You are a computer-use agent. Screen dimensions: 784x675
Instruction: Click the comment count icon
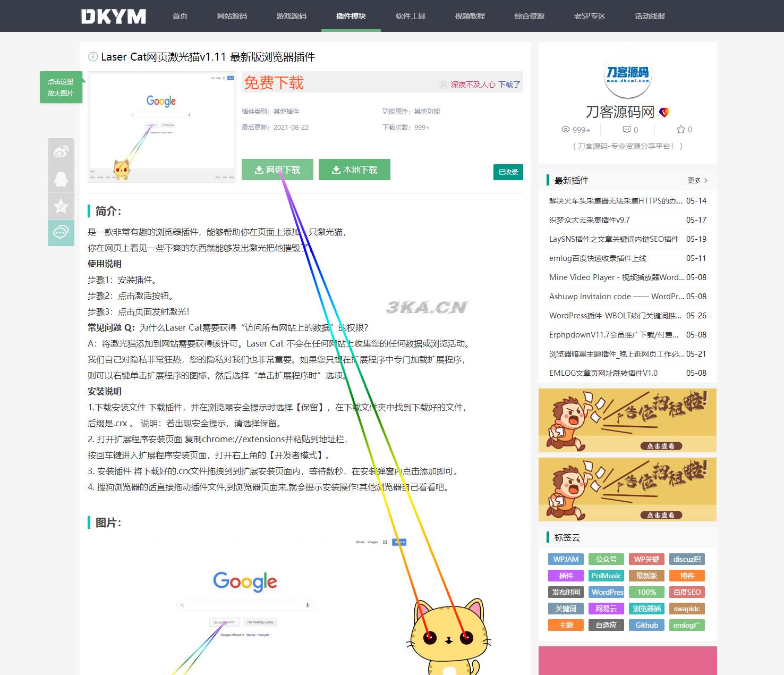click(x=626, y=130)
